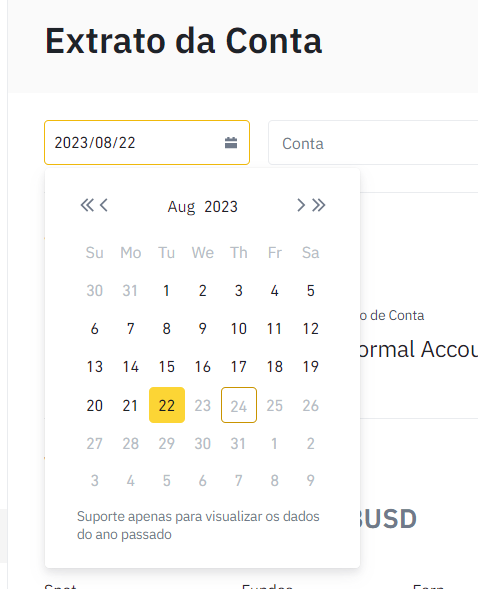The height and width of the screenshot is (589, 478).
Task: Pick August 15 in calendar
Action: (x=167, y=367)
